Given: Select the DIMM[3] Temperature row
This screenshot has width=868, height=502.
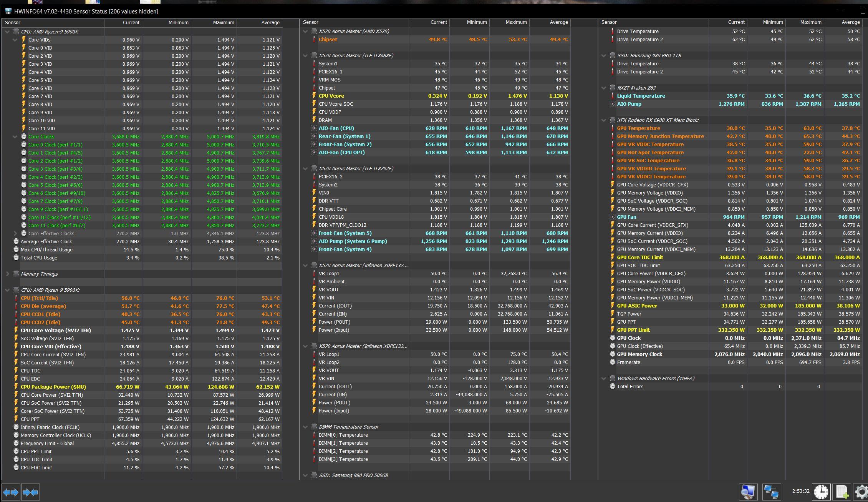Looking at the screenshot, I should pos(435,459).
